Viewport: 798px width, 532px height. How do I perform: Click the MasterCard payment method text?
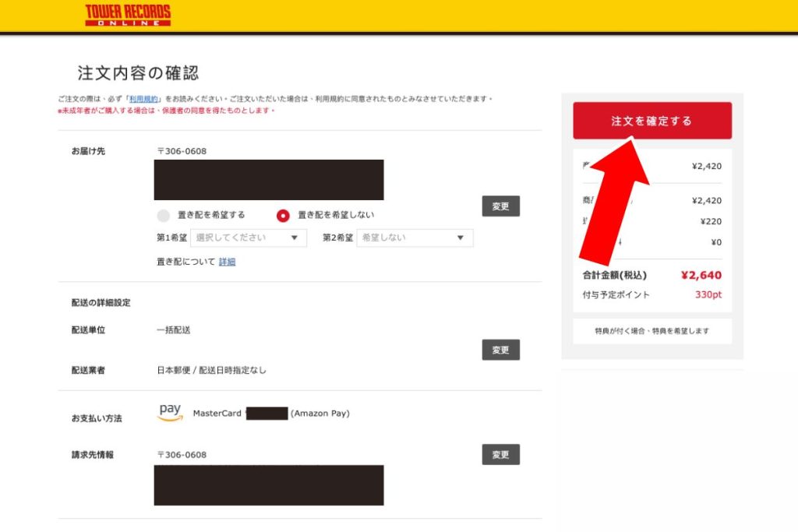click(x=217, y=414)
